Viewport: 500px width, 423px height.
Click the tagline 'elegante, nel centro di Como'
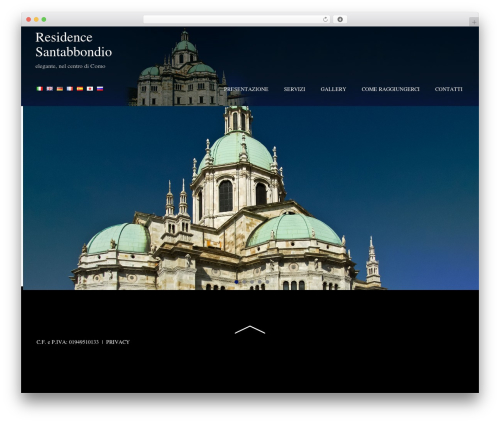[70, 66]
